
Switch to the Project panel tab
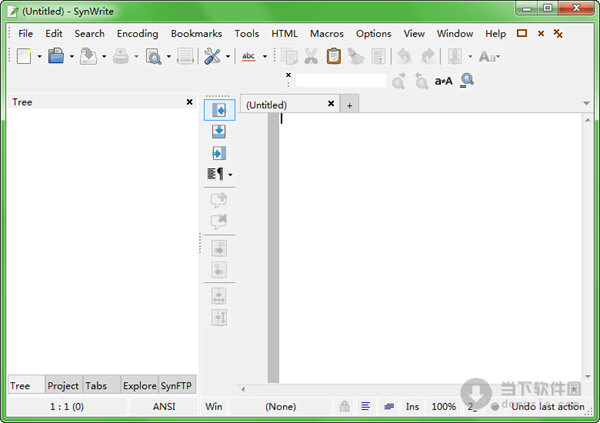coord(63,385)
